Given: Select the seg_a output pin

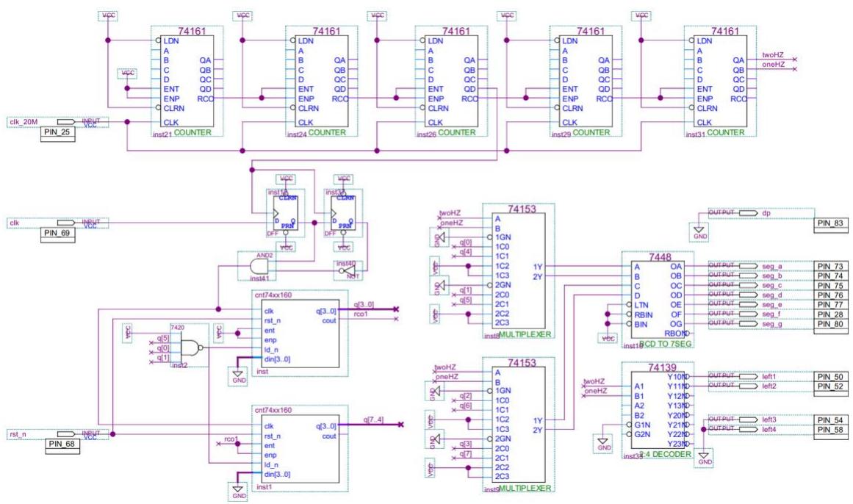Looking at the screenshot, I should [x=748, y=266].
